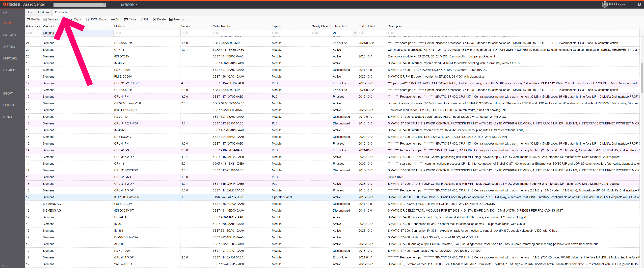Viewport: 644px width, 268px height.
Task: Go to SYSTEMS in the sidebar
Action: point(9,47)
